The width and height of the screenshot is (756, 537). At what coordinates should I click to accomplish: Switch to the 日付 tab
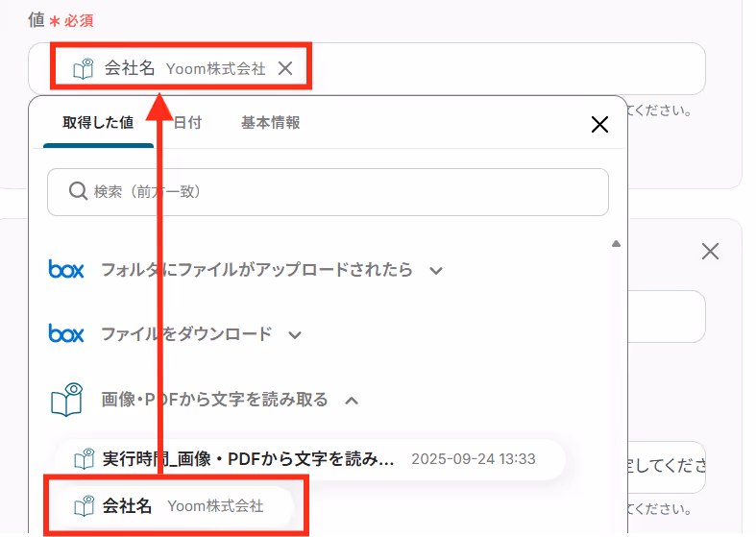coord(187,123)
